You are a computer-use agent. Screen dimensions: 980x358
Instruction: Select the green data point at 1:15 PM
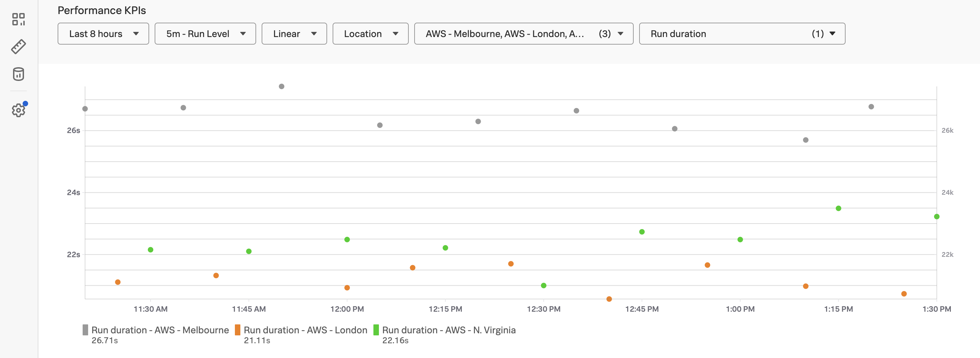tap(838, 208)
